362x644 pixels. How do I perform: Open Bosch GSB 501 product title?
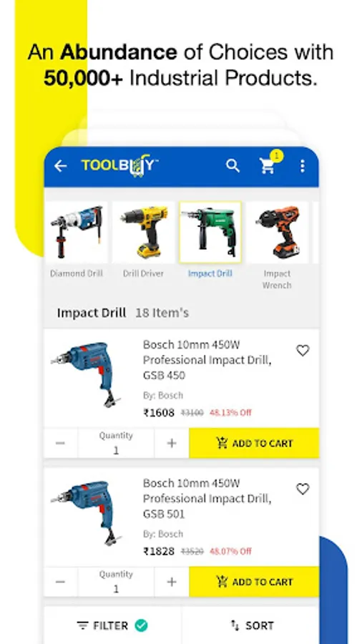[x=207, y=498]
